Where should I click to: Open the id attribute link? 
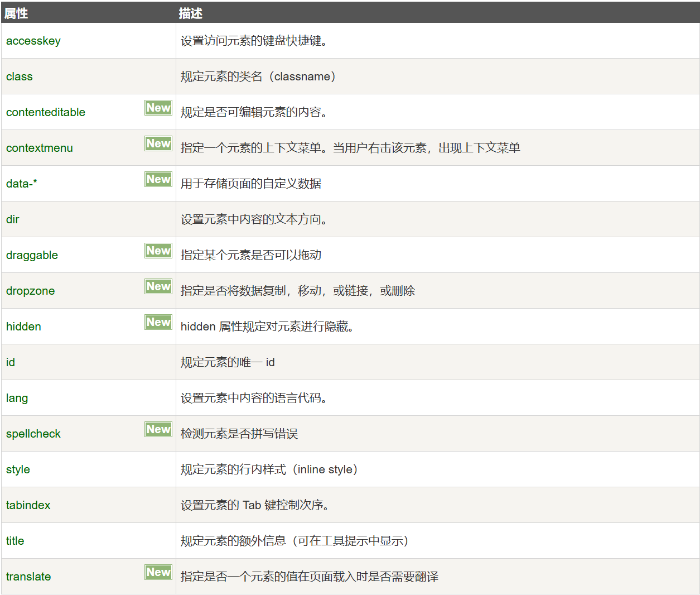11,362
